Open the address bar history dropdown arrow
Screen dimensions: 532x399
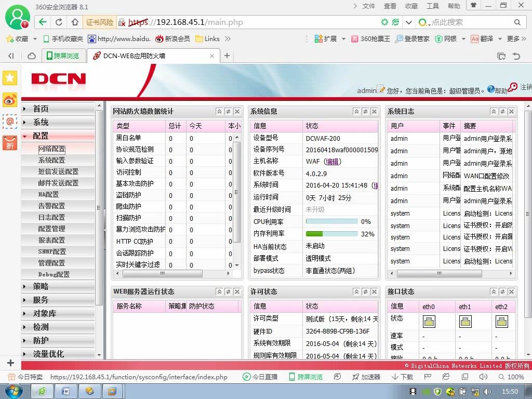tap(409, 22)
